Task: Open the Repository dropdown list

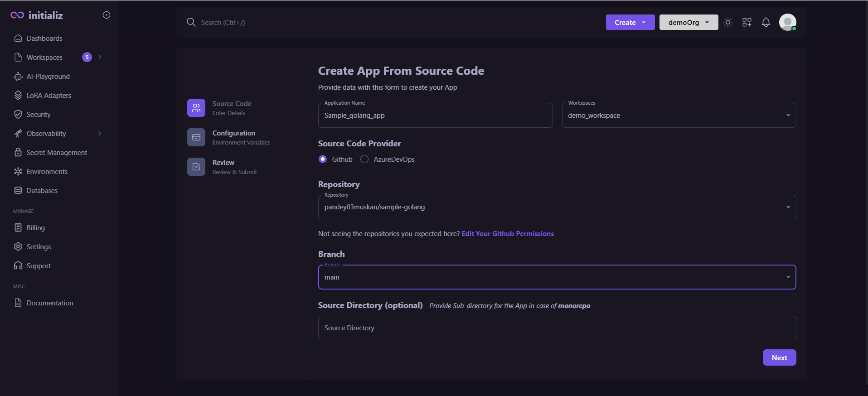Action: tap(557, 207)
